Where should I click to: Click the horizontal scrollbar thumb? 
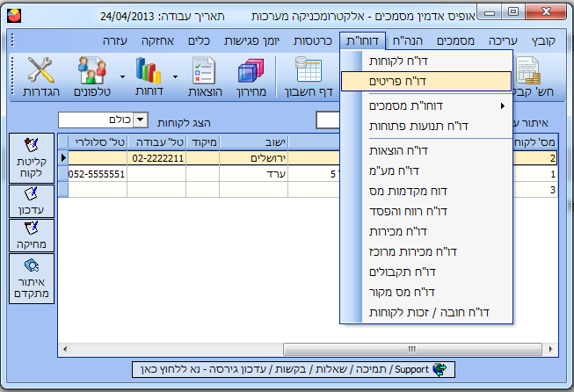click(412, 349)
